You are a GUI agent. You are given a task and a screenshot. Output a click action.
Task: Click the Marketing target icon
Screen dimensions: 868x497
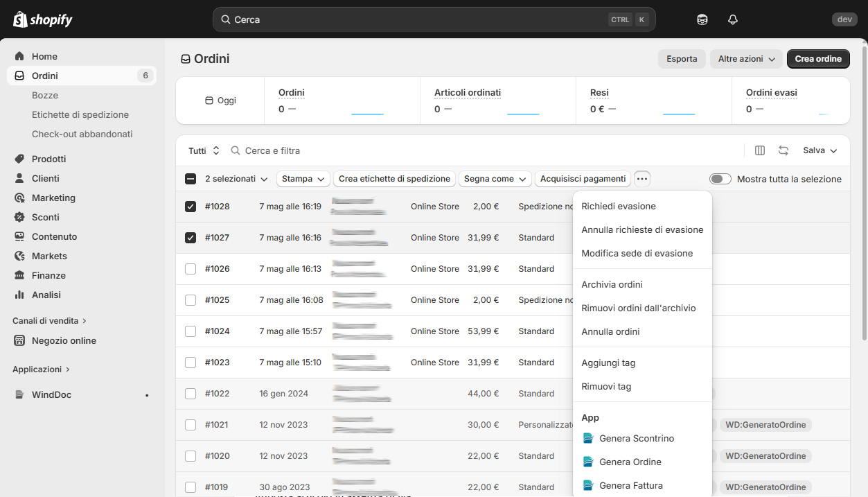(x=19, y=198)
